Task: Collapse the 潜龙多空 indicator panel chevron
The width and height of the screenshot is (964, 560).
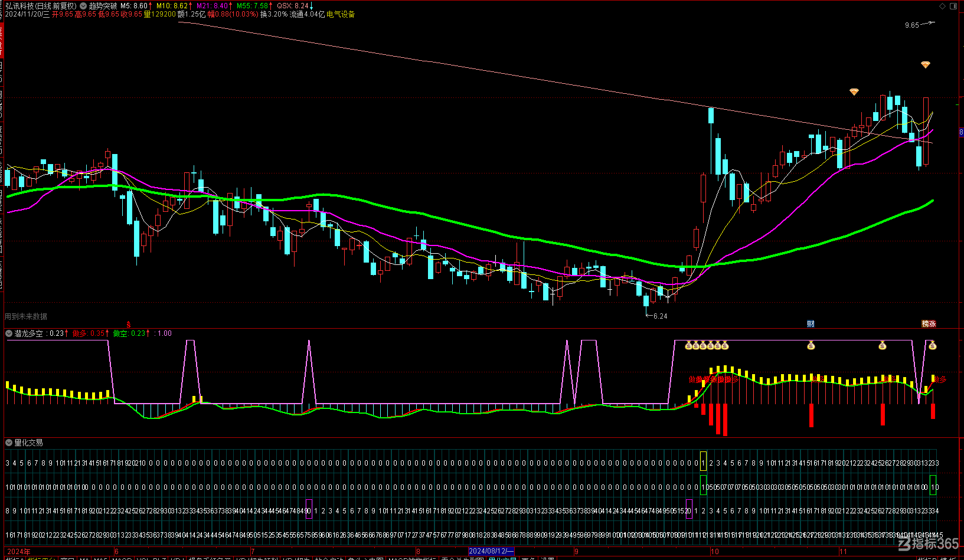Action: (x=9, y=333)
